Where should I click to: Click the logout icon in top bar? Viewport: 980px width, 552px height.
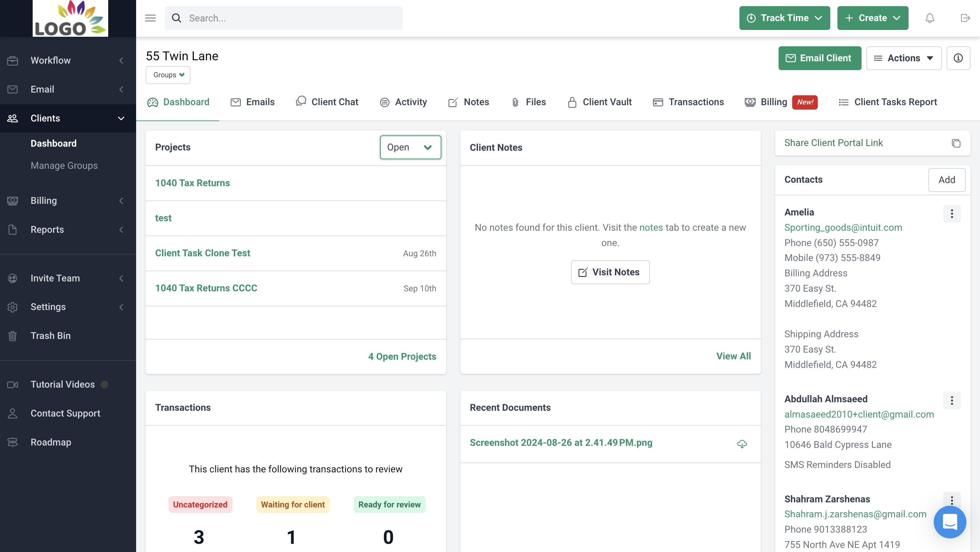[x=965, y=18]
